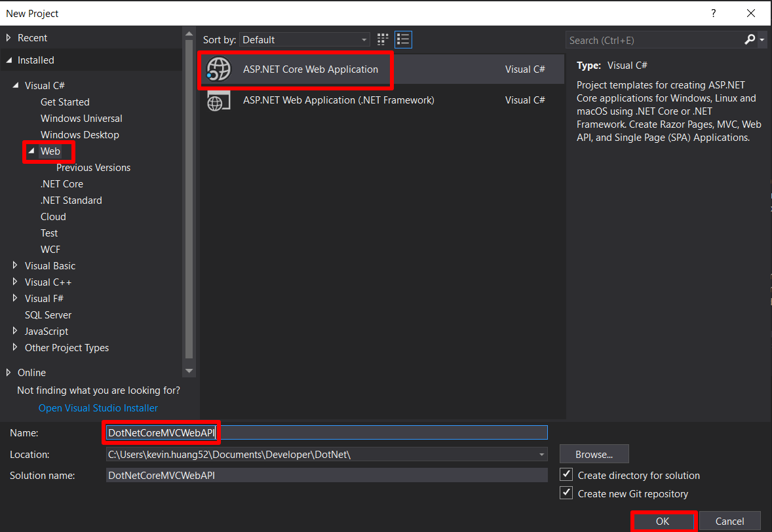Image resolution: width=772 pixels, height=532 pixels.
Task: Click the help question mark icon
Action: point(714,13)
